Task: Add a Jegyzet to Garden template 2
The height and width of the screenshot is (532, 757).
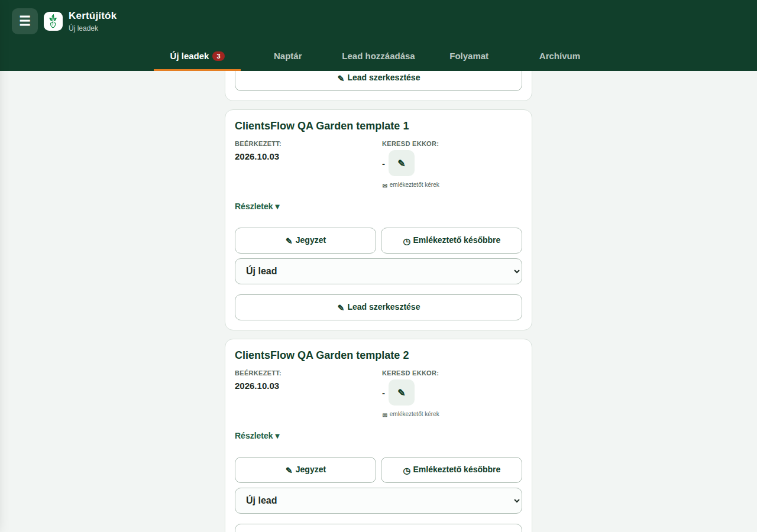Action: tap(305, 470)
